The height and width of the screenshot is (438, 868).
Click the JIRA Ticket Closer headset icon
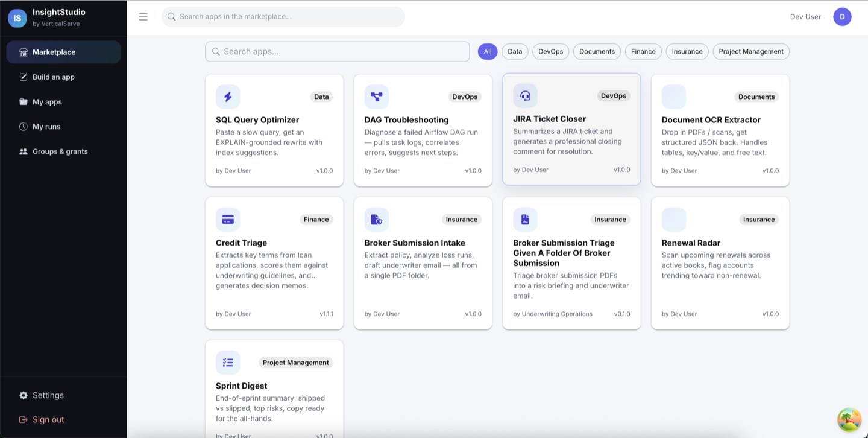click(x=525, y=96)
